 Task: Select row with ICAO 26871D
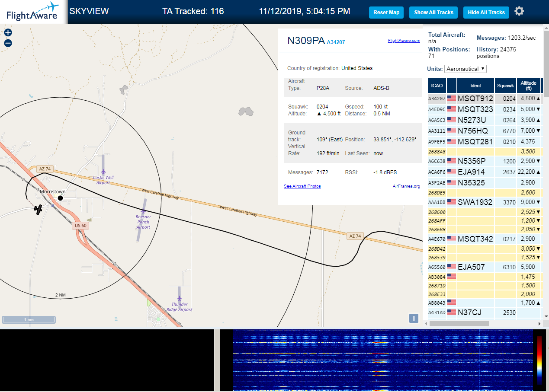click(x=485, y=286)
